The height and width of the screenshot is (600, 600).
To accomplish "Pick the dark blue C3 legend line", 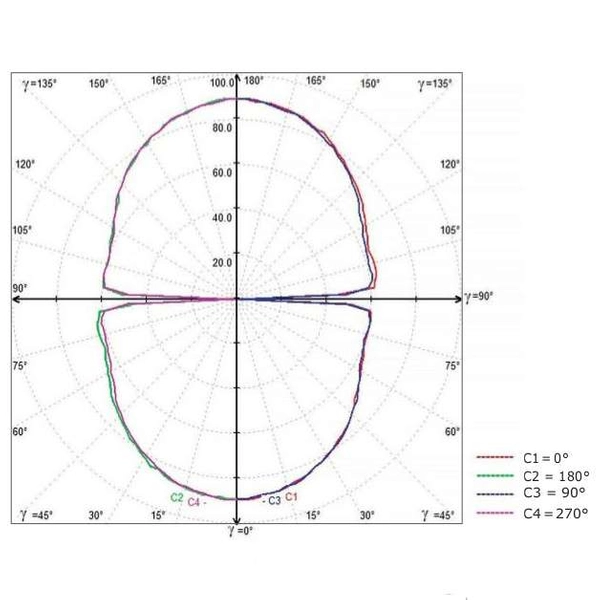I will click(x=496, y=494).
